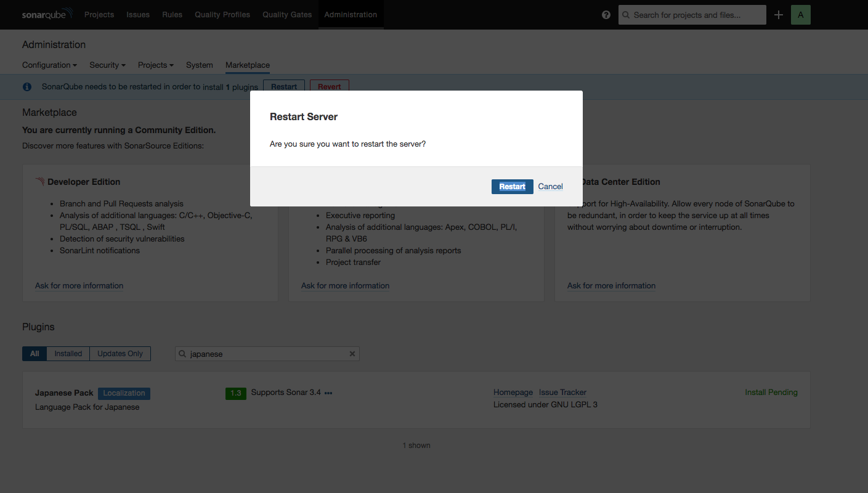The image size is (868, 493).
Task: Open the user avatar A menu
Action: [x=800, y=15]
